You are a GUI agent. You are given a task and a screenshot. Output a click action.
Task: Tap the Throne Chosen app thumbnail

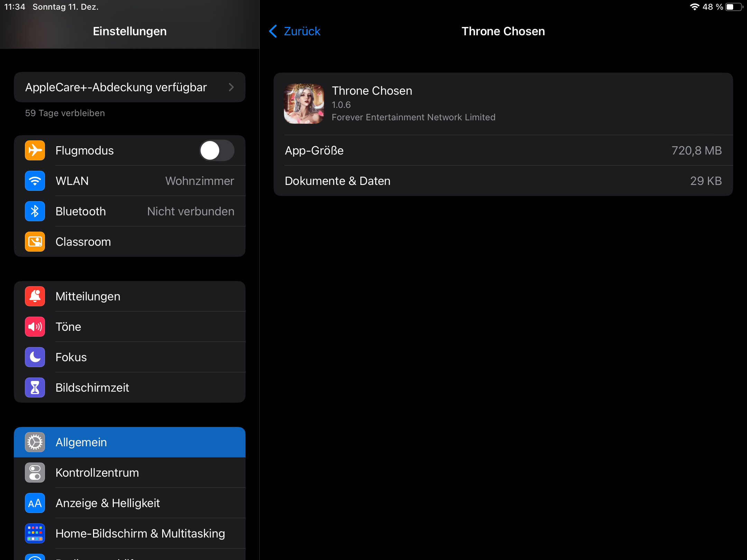(304, 104)
